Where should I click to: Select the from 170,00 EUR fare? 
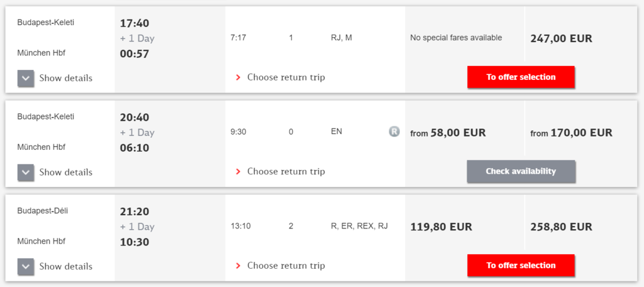(x=571, y=133)
